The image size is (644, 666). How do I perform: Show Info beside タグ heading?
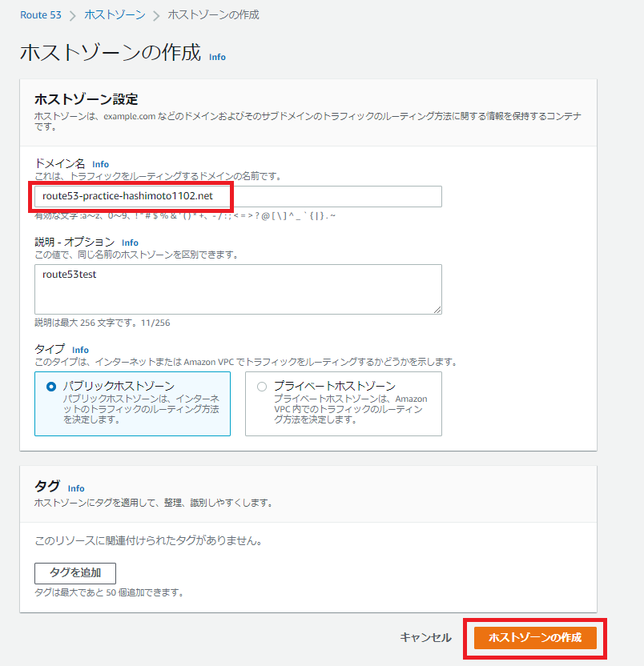click(x=76, y=487)
